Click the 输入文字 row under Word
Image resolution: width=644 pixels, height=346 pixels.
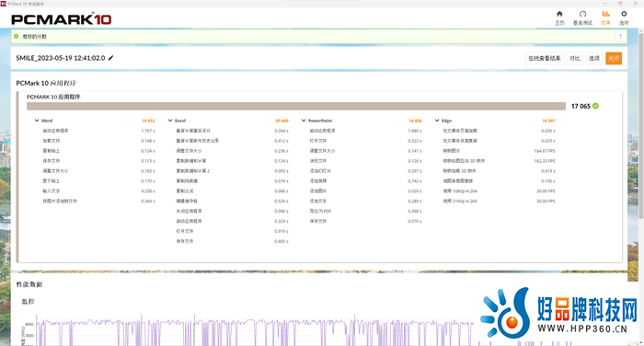pos(98,191)
